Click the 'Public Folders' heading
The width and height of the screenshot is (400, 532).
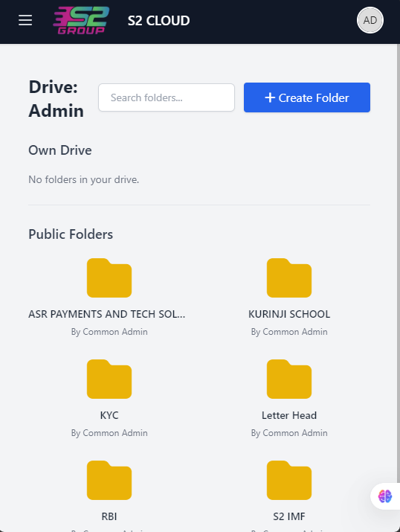(71, 234)
